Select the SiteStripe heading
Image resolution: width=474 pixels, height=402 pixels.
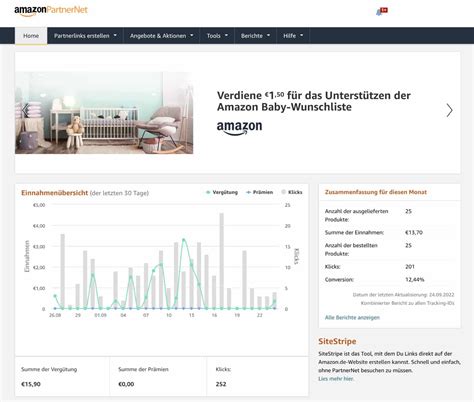(x=337, y=341)
